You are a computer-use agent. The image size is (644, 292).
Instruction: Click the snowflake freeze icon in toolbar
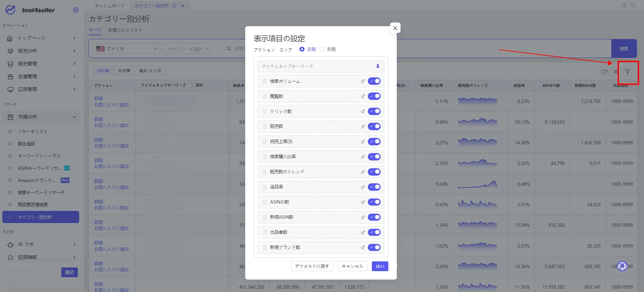[x=616, y=72]
